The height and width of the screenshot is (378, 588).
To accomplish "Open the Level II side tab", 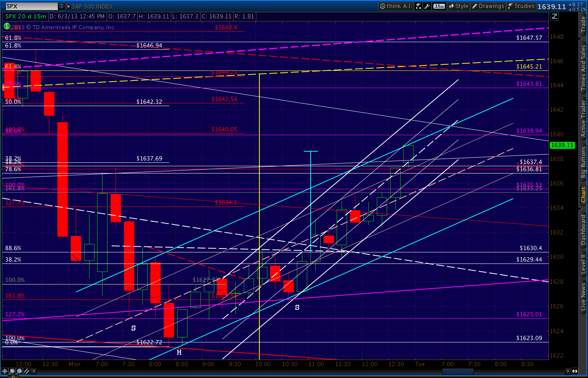I will (x=583, y=264).
